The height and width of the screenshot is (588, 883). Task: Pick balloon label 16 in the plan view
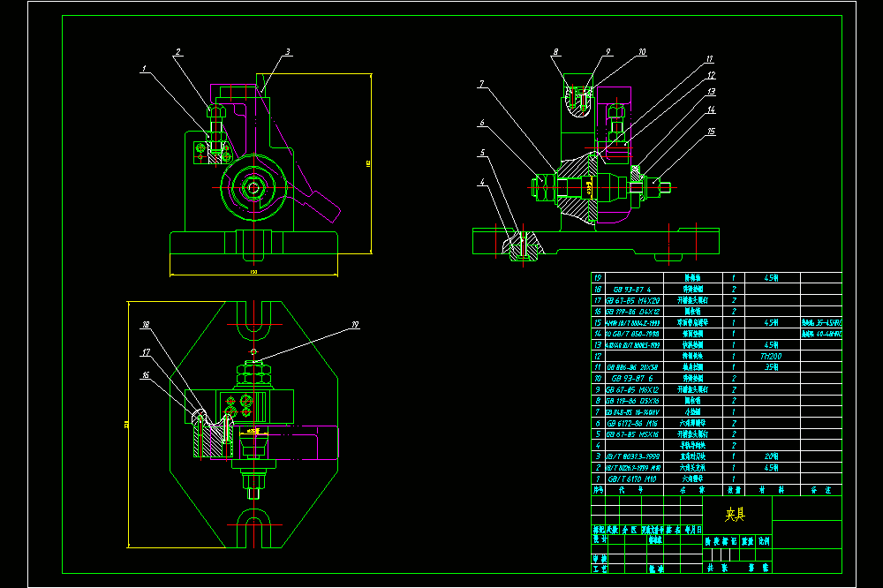tap(146, 375)
